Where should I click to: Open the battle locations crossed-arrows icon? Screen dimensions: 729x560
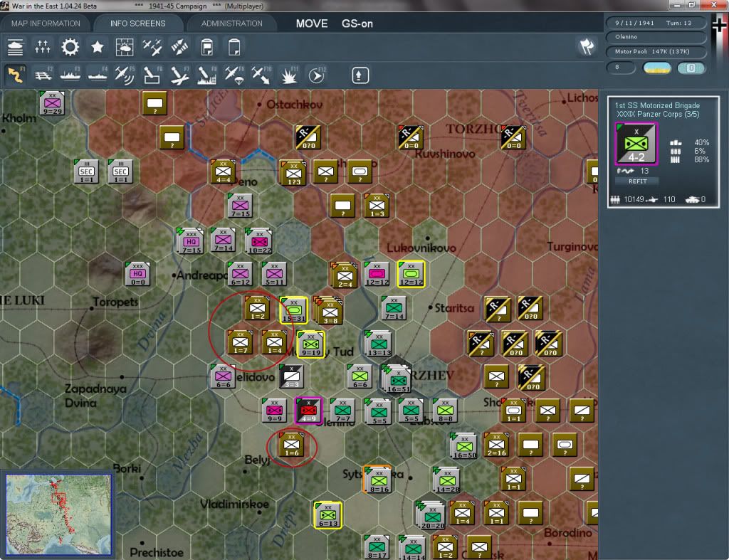[x=179, y=47]
